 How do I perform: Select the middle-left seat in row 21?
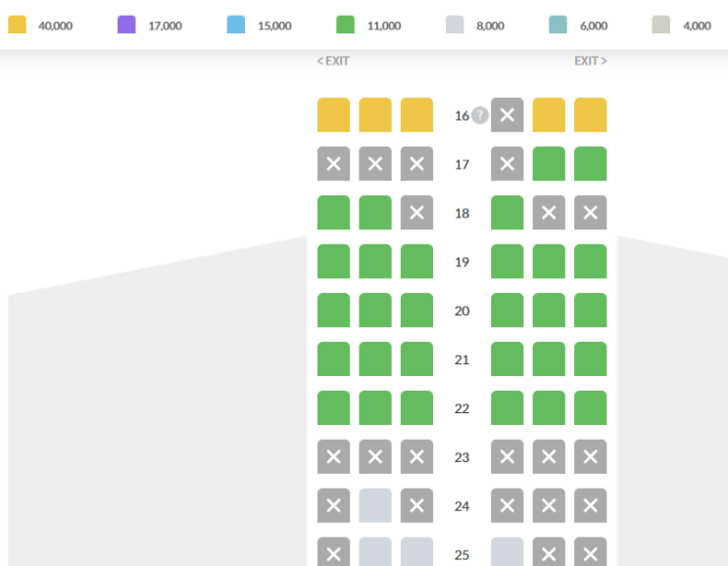[374, 359]
